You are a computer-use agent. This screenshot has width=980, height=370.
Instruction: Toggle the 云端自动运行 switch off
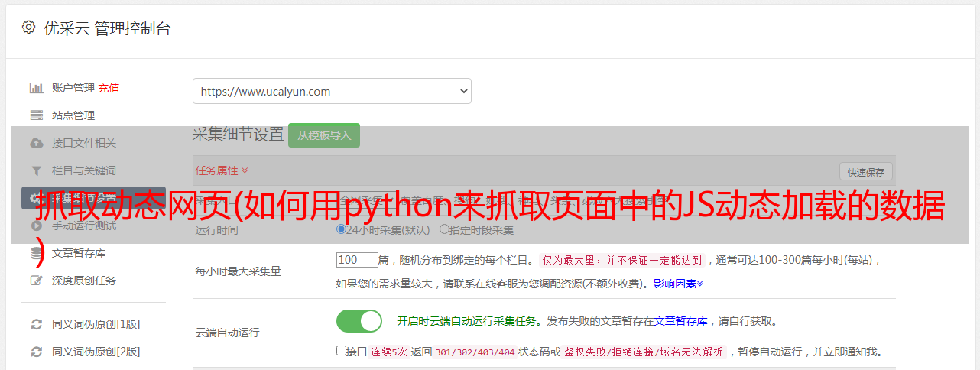(359, 321)
